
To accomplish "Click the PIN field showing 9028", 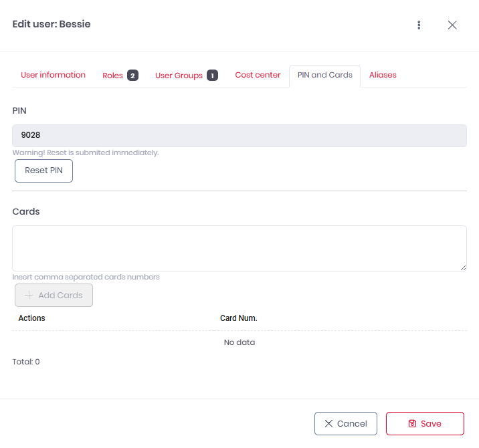I will 239,135.
